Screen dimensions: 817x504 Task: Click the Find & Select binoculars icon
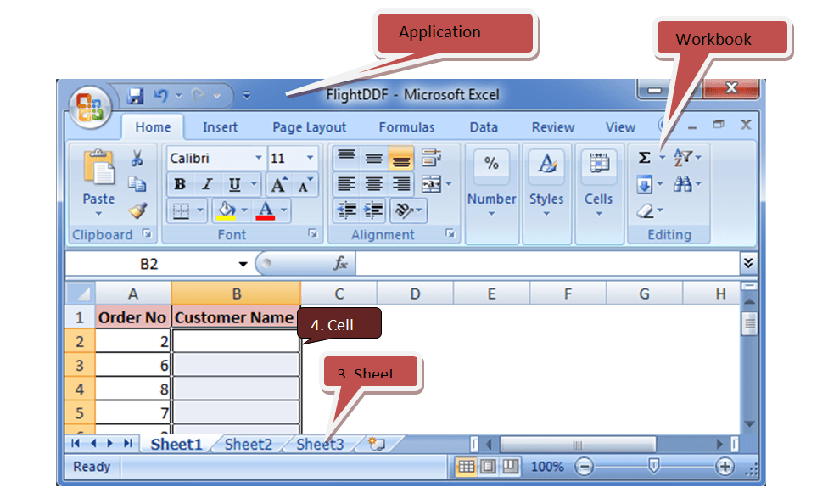682,184
